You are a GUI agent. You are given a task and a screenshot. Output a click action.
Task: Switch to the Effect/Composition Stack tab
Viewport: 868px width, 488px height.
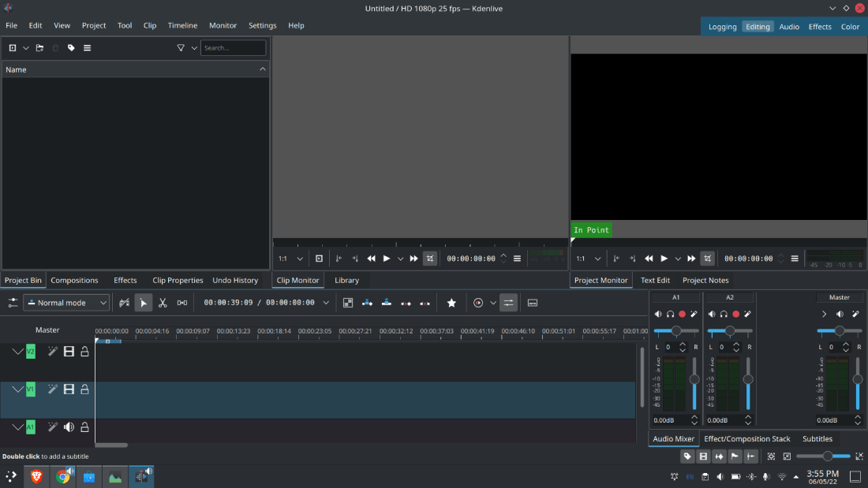point(746,439)
